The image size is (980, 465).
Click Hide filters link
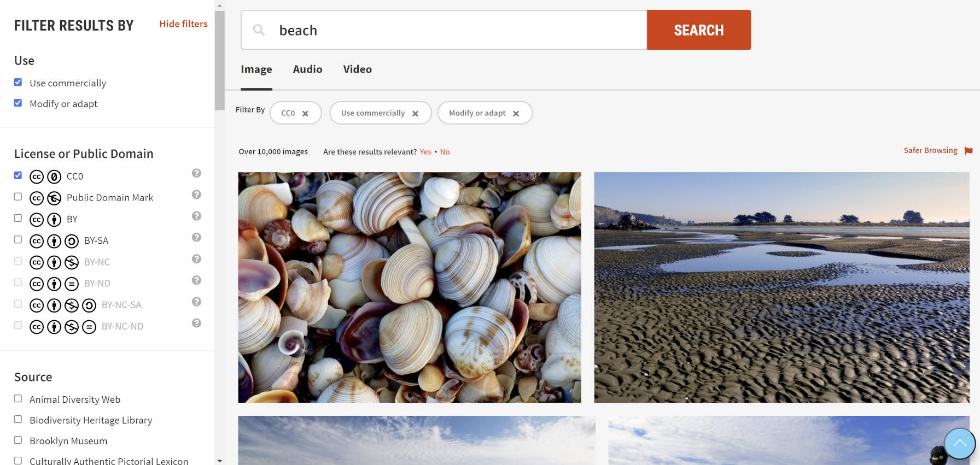coord(183,24)
